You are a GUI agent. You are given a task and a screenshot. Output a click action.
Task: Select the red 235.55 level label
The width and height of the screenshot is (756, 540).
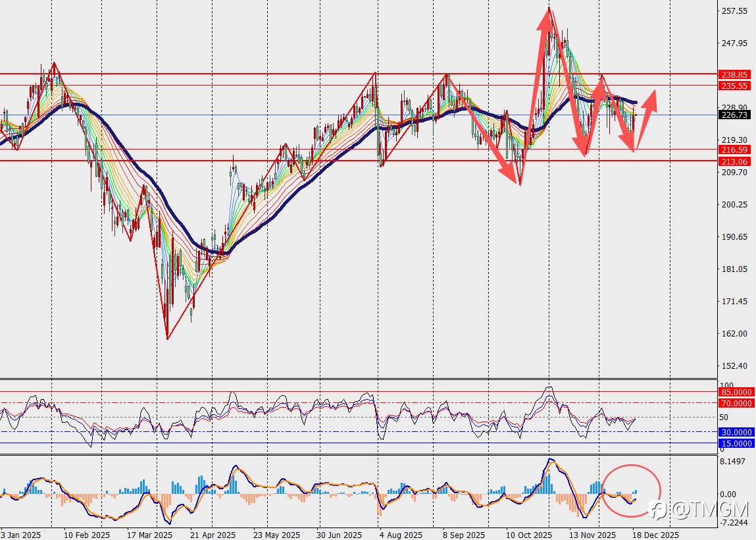click(x=734, y=86)
